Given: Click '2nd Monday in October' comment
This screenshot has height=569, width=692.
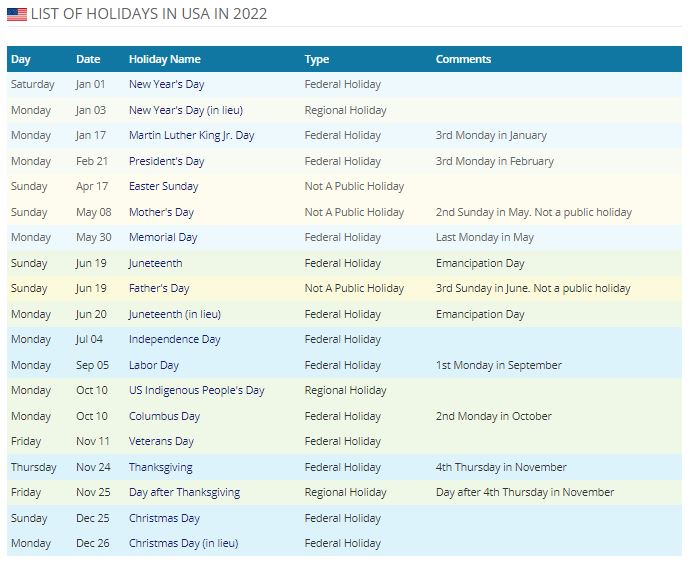Looking at the screenshot, I should tap(493, 416).
